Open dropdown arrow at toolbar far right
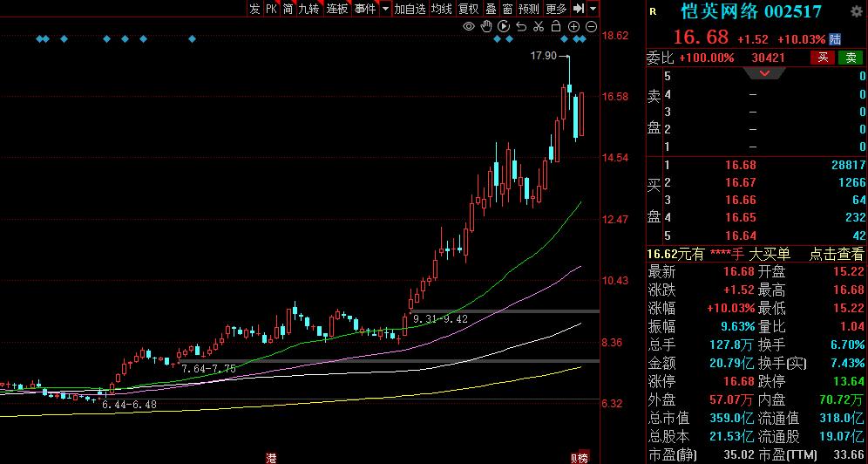 click(x=593, y=9)
